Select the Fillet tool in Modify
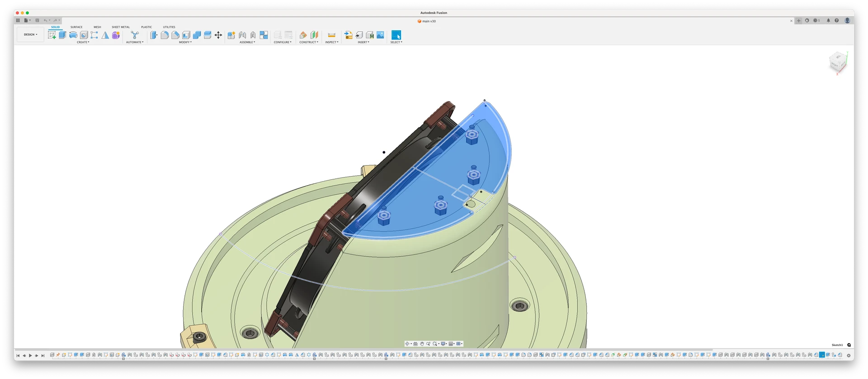Screen dimensions: 868x379 coord(165,35)
